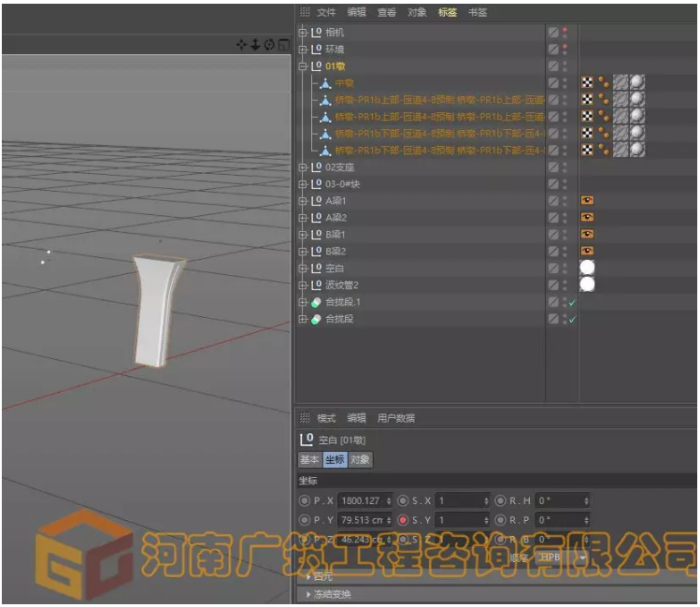700x607 pixels.
Task: Expand the B梁2 tree node
Action: tap(303, 252)
